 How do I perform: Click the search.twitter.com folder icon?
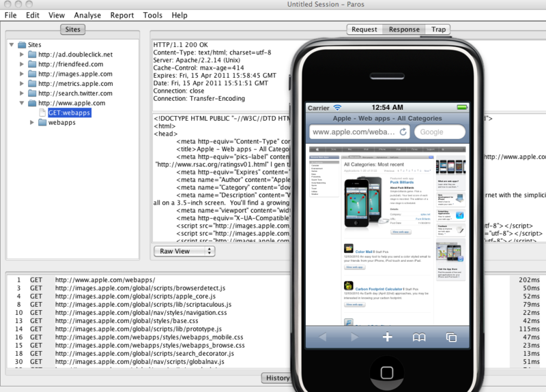pyautogui.click(x=32, y=93)
